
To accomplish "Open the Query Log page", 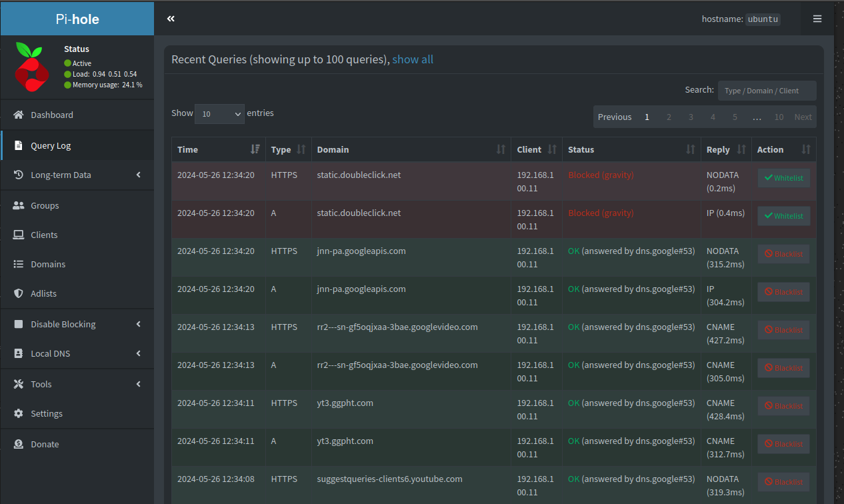I will click(x=51, y=145).
